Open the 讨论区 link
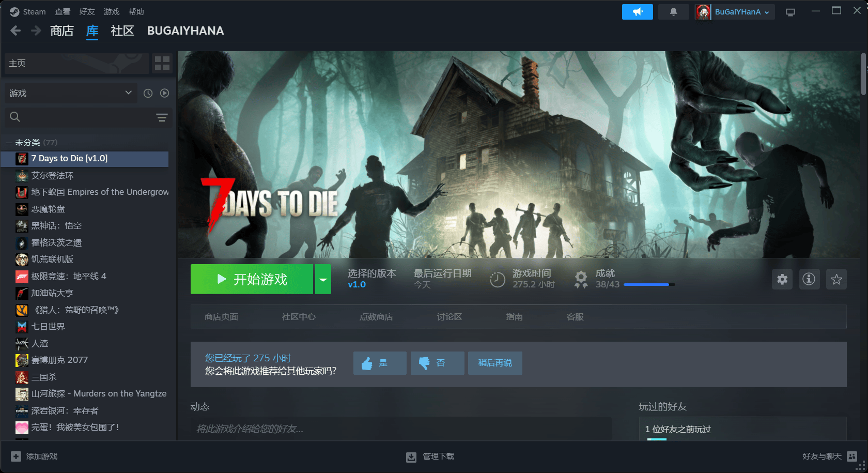Screen dimensions: 868x473 tap(450, 317)
